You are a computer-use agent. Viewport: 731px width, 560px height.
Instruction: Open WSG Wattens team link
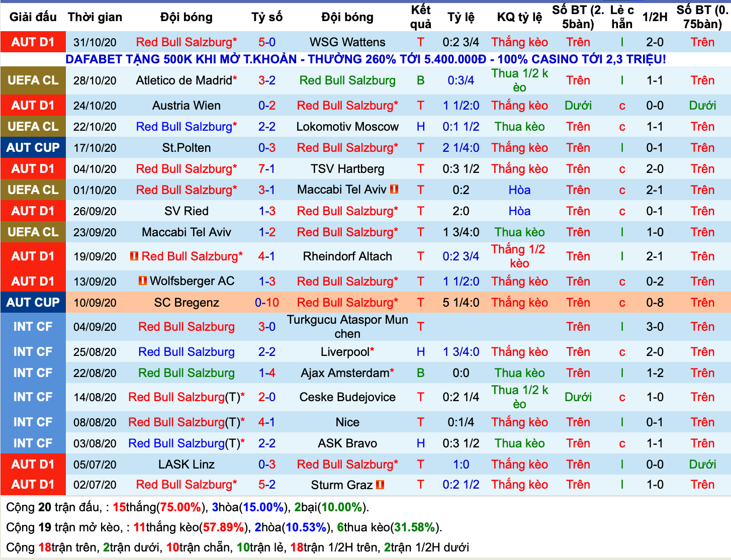point(347,42)
